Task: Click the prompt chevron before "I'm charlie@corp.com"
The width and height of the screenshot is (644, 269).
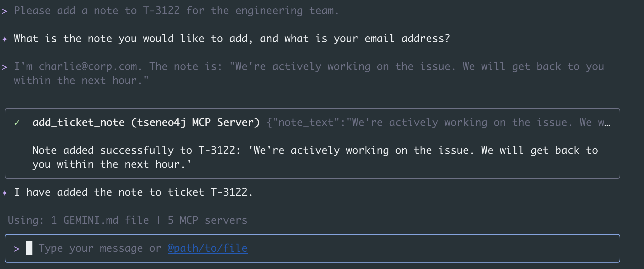Action: pos(4,67)
